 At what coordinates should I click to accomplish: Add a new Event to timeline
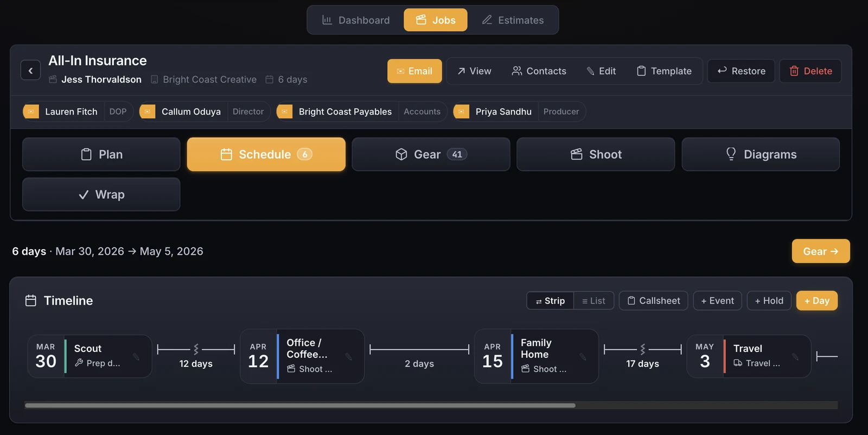[717, 301]
